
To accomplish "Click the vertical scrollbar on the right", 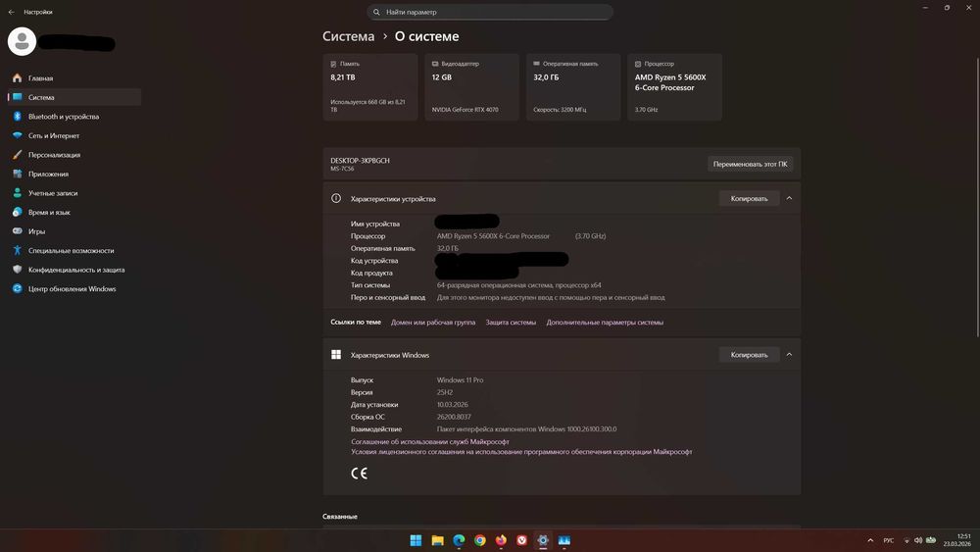I will click(977, 197).
